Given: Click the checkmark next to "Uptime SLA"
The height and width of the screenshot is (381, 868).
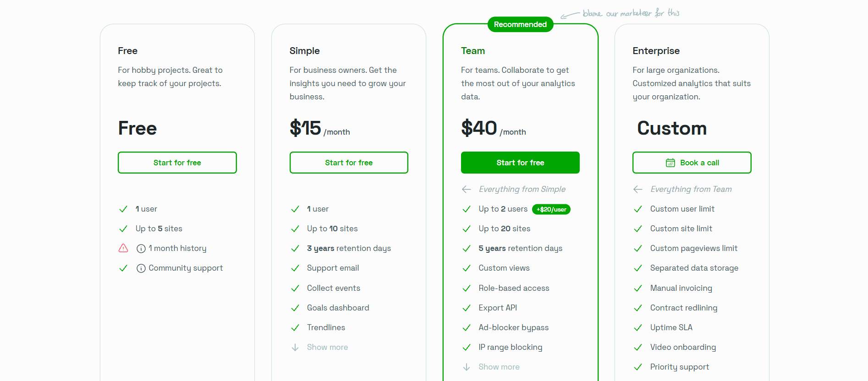Looking at the screenshot, I should pos(637,327).
